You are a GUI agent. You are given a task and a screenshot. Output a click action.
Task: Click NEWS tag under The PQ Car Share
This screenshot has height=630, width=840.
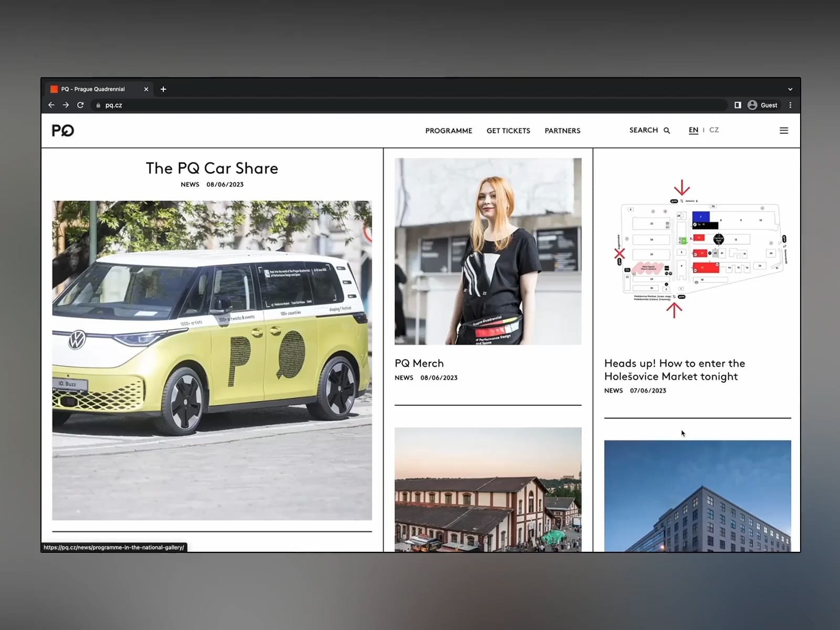tap(190, 185)
